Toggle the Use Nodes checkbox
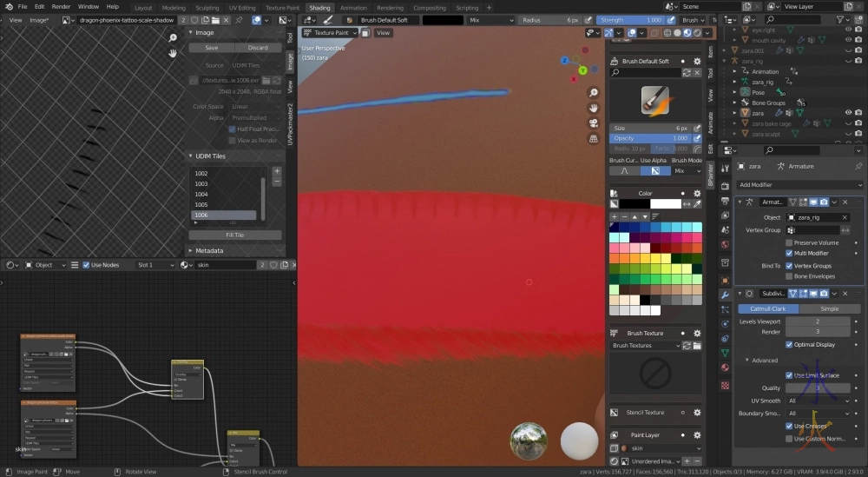The height and width of the screenshot is (477, 868). click(x=86, y=265)
